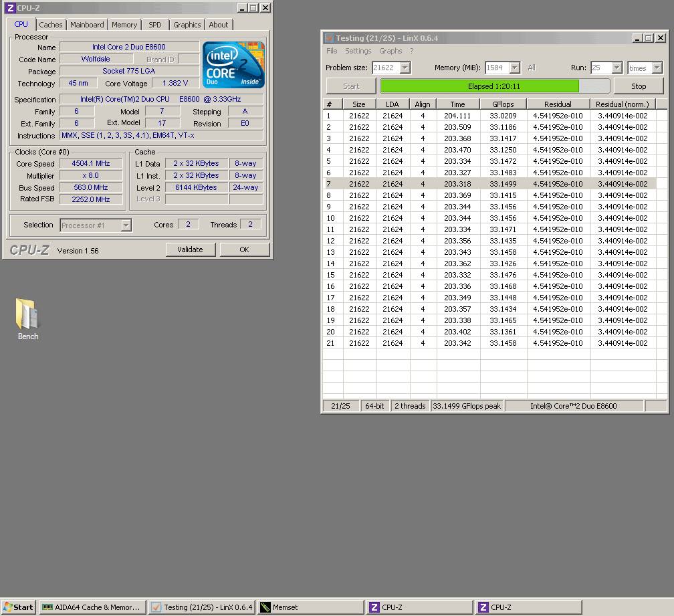Click the Memory 1584 input field
This screenshot has width=674, height=616.
pyautogui.click(x=497, y=68)
